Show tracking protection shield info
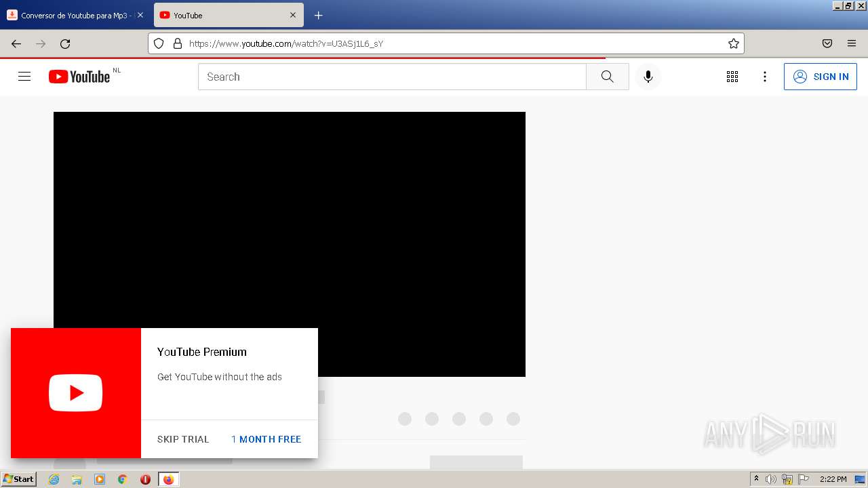868x488 pixels. (x=159, y=43)
